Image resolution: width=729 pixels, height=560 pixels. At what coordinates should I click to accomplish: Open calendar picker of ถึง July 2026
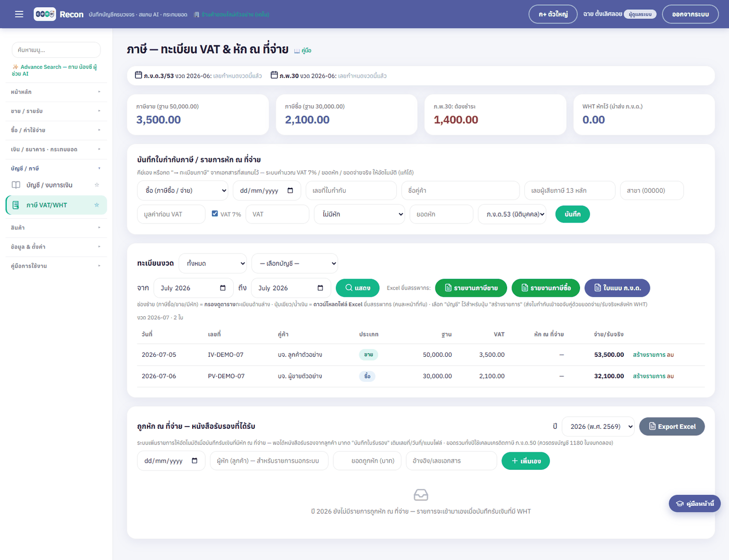coord(320,288)
